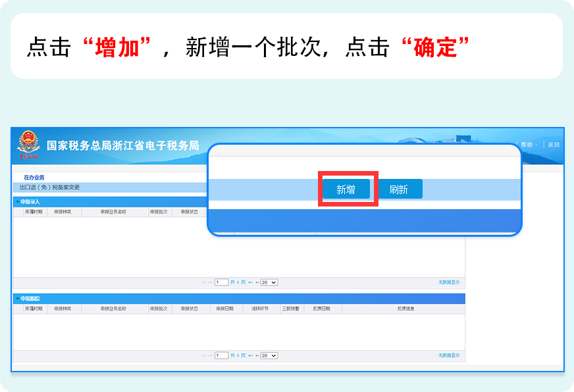The image size is (574, 392).
Task: Go to first page in 申报录入 pager
Action: point(203,282)
